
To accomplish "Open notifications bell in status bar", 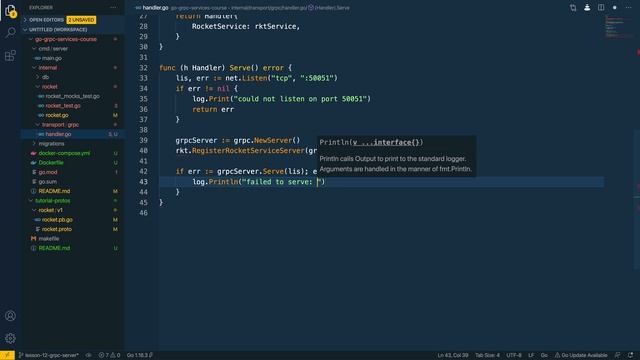I will pyautogui.click(x=631, y=355).
